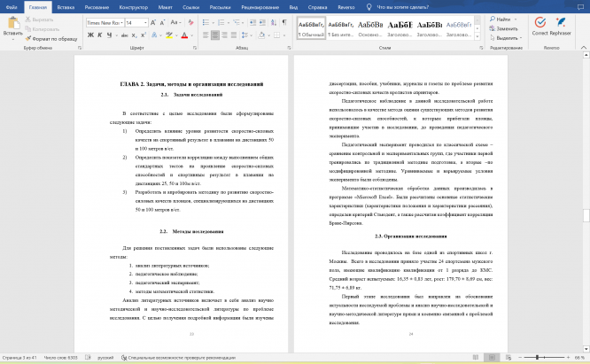The image size is (590, 364).
Task: Increase paragraph indent
Action: 262,23
